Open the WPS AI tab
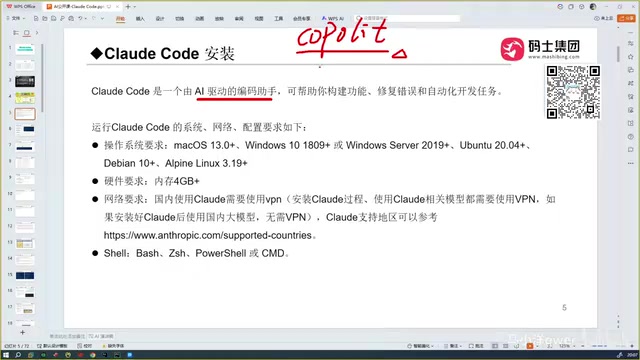Image resolution: width=640 pixels, height=360 pixels. pyautogui.click(x=333, y=19)
